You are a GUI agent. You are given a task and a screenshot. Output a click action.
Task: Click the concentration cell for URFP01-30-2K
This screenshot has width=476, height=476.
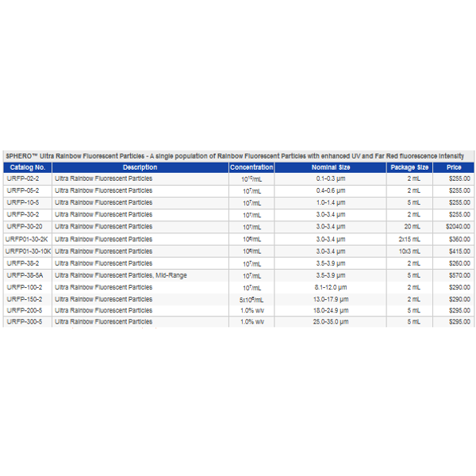pos(251,240)
